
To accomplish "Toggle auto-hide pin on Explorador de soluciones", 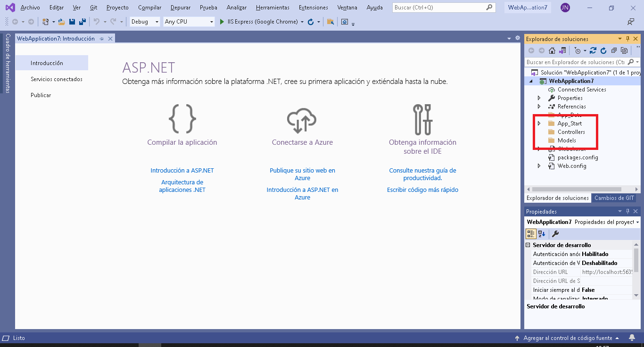I will pyautogui.click(x=627, y=39).
